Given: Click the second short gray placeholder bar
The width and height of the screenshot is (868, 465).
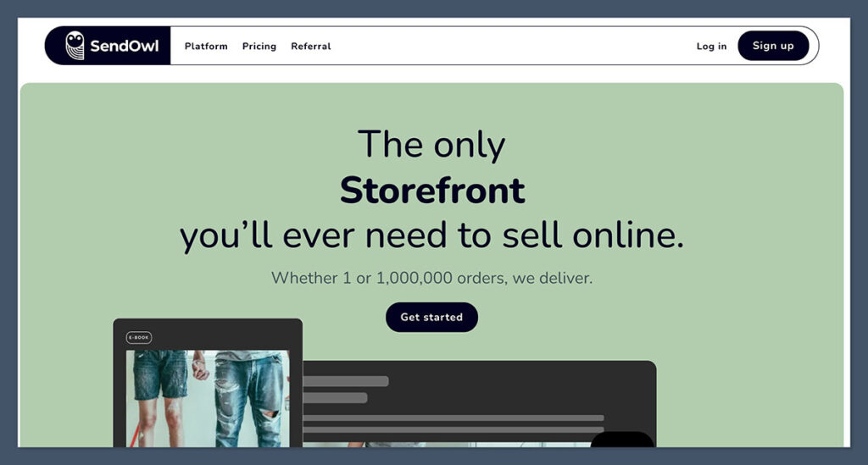Looking at the screenshot, I should [x=336, y=397].
